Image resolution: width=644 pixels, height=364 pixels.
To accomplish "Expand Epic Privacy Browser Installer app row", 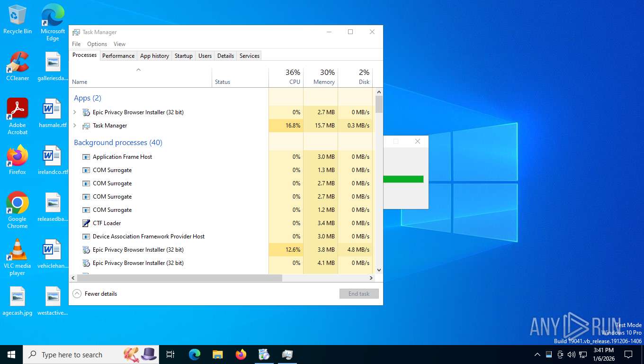I will point(75,112).
